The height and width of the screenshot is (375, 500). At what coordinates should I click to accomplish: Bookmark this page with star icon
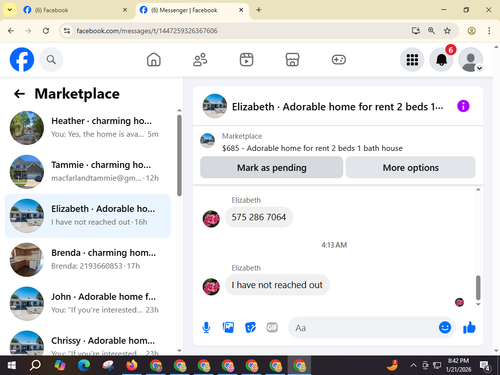point(447,31)
